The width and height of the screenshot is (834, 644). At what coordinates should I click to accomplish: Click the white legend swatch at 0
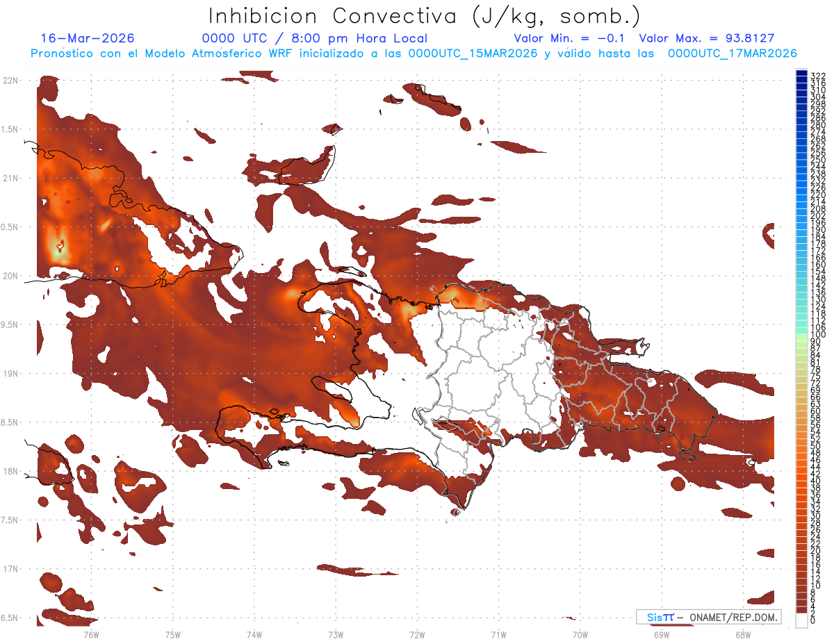[x=801, y=621]
